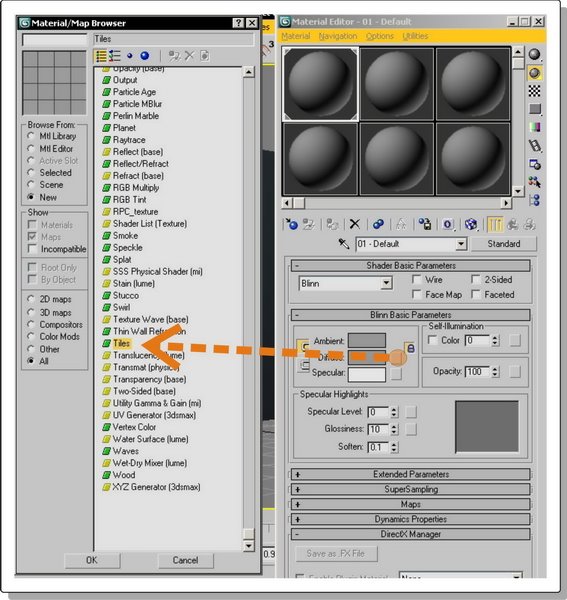Click Material Effects Channel icon
567x600 pixels.
tap(448, 224)
